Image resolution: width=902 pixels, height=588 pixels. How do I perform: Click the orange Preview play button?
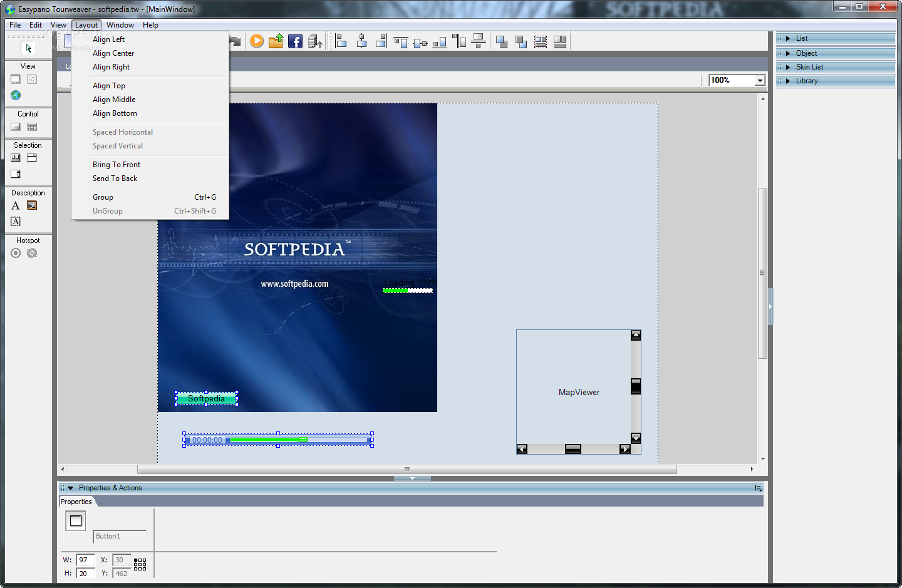pos(257,41)
